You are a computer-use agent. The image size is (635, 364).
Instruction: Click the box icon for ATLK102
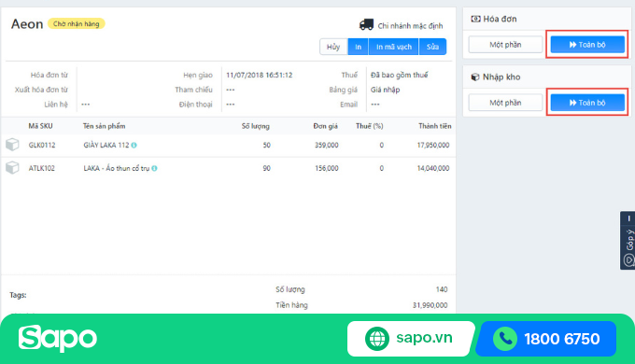[x=12, y=168]
